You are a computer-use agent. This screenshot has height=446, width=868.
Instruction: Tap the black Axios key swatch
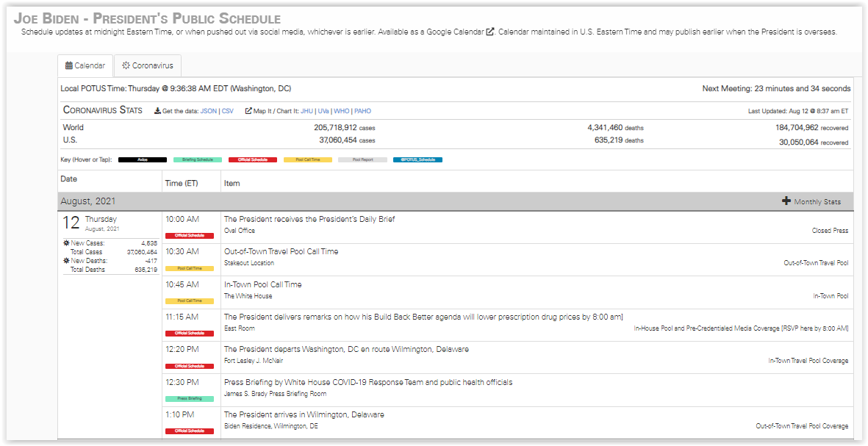[143, 160]
